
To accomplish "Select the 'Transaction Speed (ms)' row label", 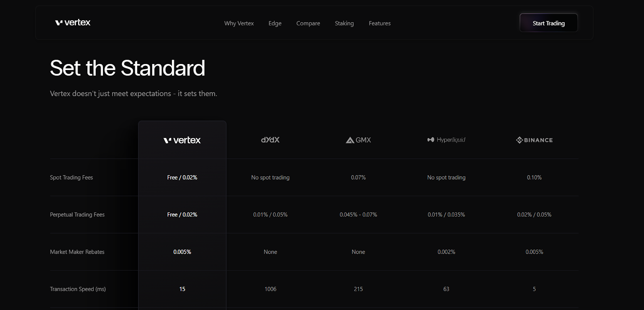I will pos(78,289).
